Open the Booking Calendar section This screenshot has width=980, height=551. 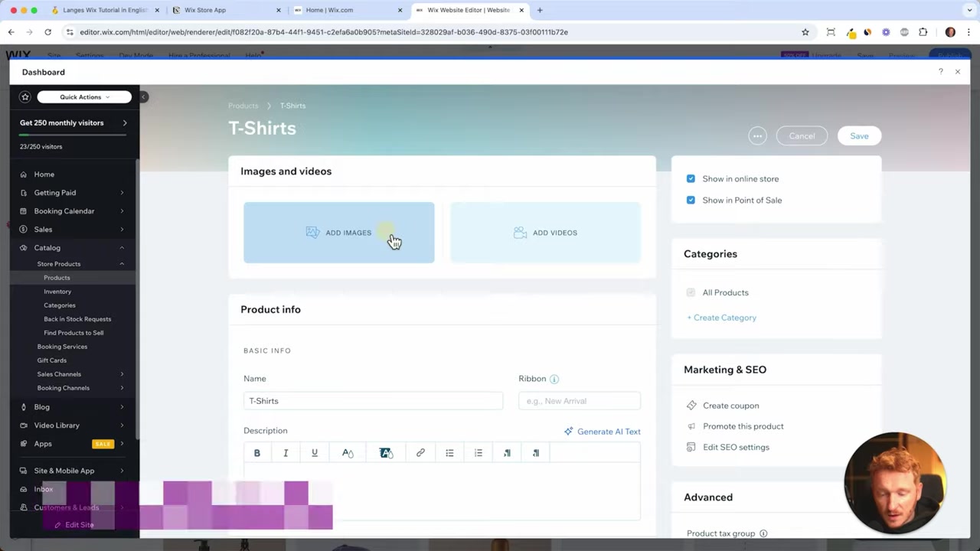pos(64,211)
